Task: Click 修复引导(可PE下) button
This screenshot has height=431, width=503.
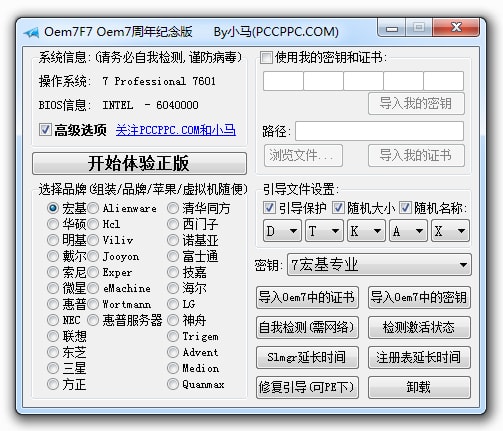Action: click(x=307, y=387)
